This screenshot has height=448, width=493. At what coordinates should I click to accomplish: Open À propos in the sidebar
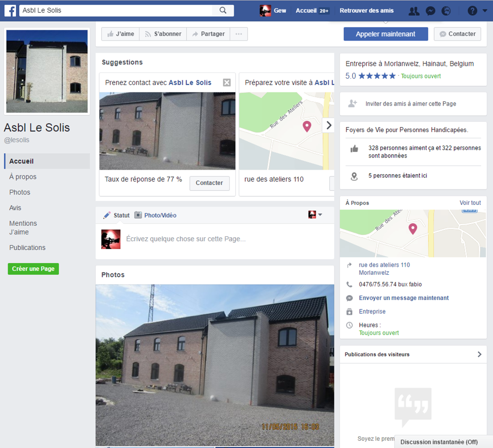click(x=23, y=177)
